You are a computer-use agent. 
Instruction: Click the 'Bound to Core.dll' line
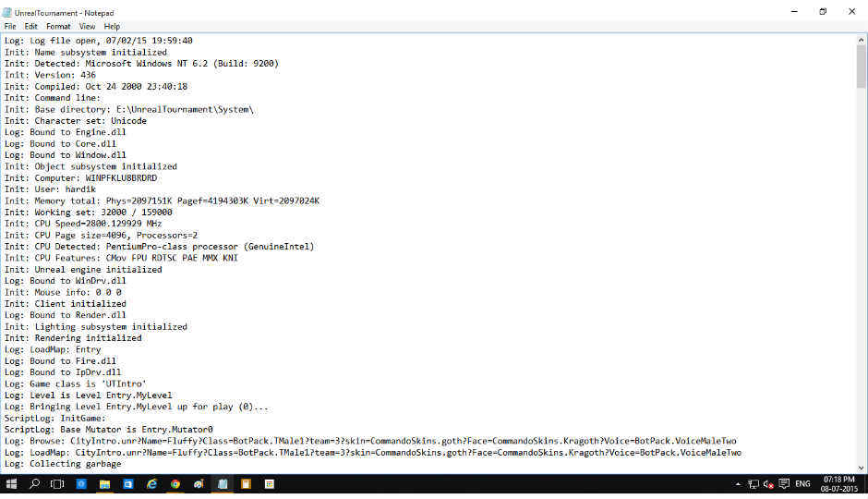click(x=60, y=143)
